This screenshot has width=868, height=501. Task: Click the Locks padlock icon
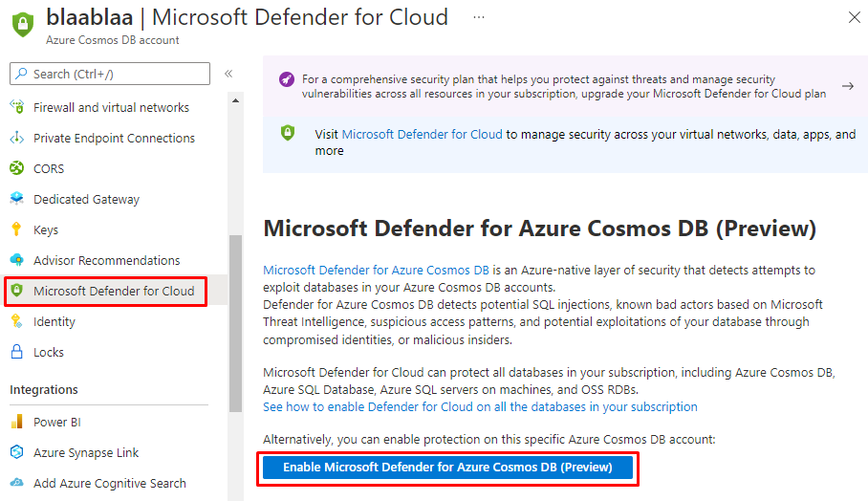click(x=16, y=352)
